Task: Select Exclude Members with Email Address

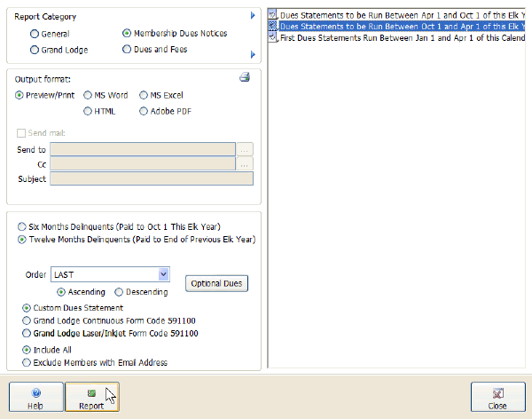Action: pyautogui.click(x=26, y=362)
